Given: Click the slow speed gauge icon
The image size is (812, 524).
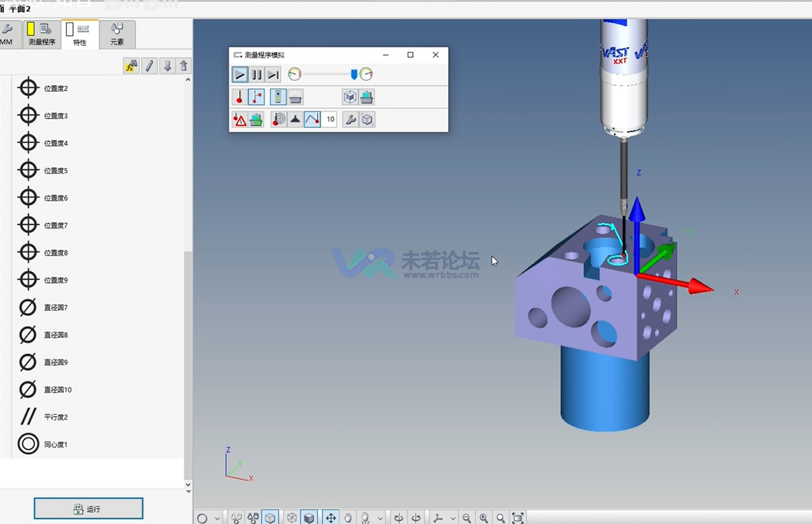Looking at the screenshot, I should 294,74.
